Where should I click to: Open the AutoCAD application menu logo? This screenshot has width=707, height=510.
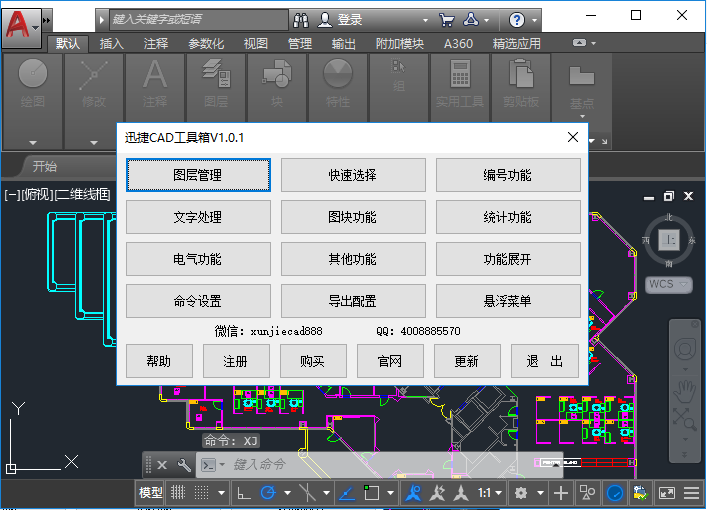(x=21, y=27)
